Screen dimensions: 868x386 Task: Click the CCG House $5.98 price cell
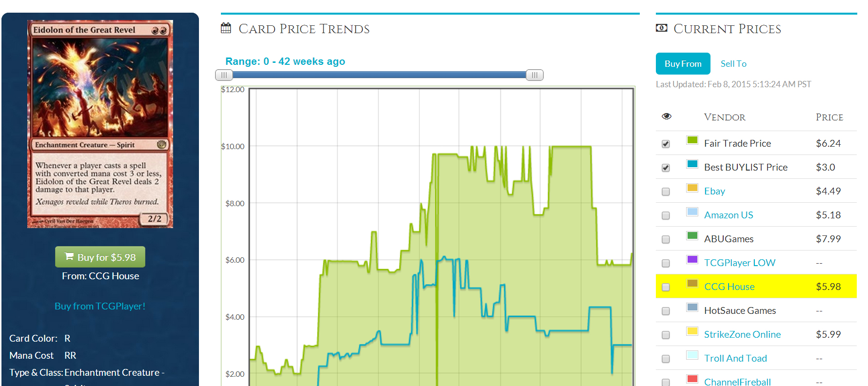(x=828, y=287)
